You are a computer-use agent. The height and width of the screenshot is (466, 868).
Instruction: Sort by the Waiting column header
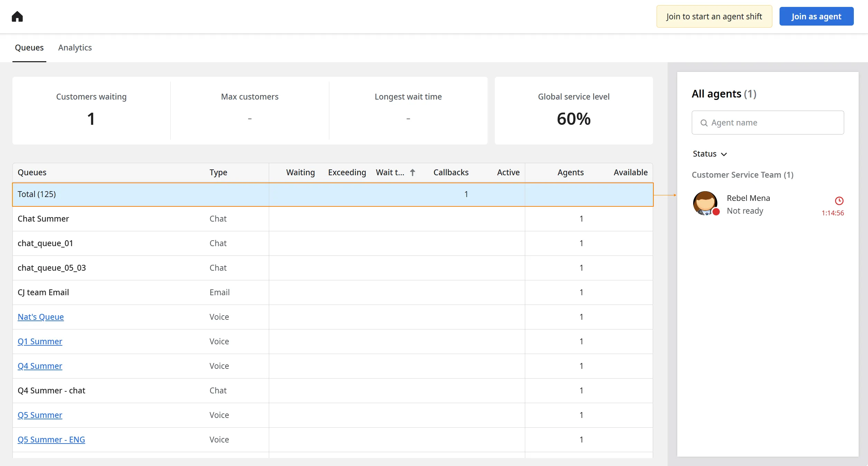tap(301, 173)
